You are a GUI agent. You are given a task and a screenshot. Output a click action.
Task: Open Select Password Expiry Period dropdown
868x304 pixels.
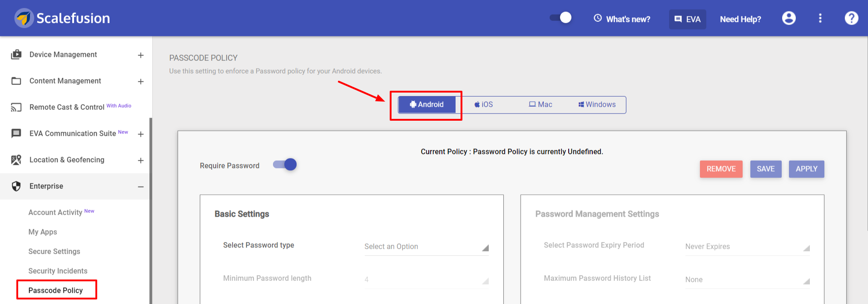point(748,246)
